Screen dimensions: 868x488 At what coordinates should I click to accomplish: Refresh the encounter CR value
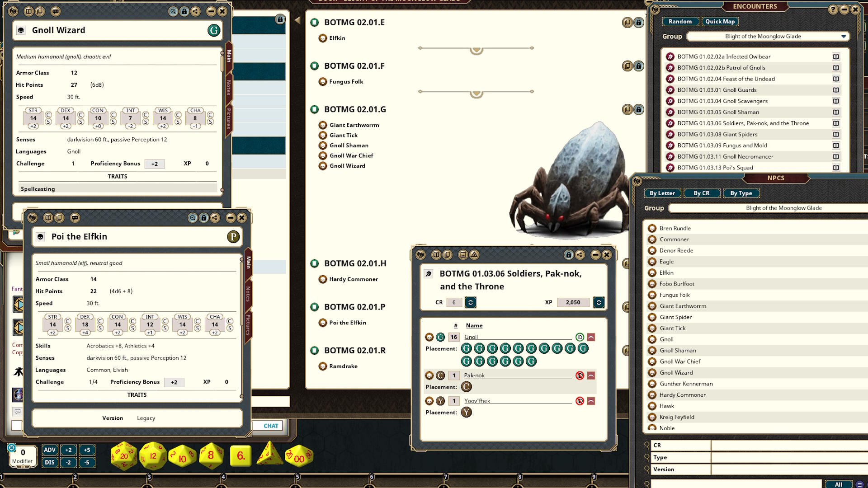pyautogui.click(x=471, y=302)
